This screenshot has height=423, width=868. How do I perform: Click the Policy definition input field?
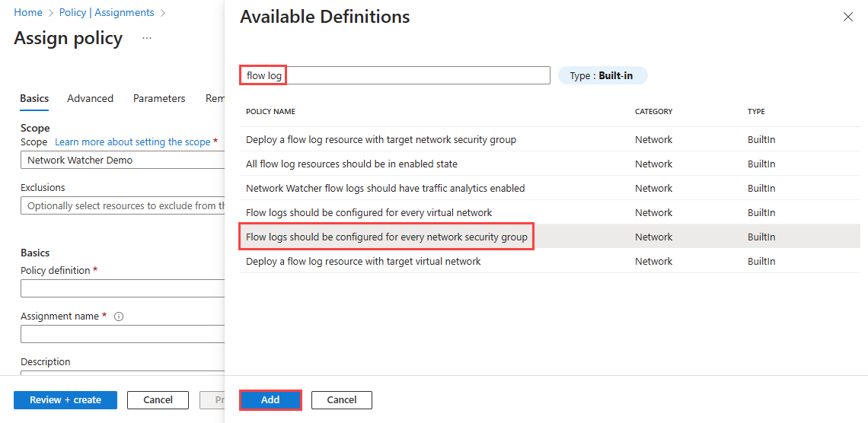(x=122, y=288)
